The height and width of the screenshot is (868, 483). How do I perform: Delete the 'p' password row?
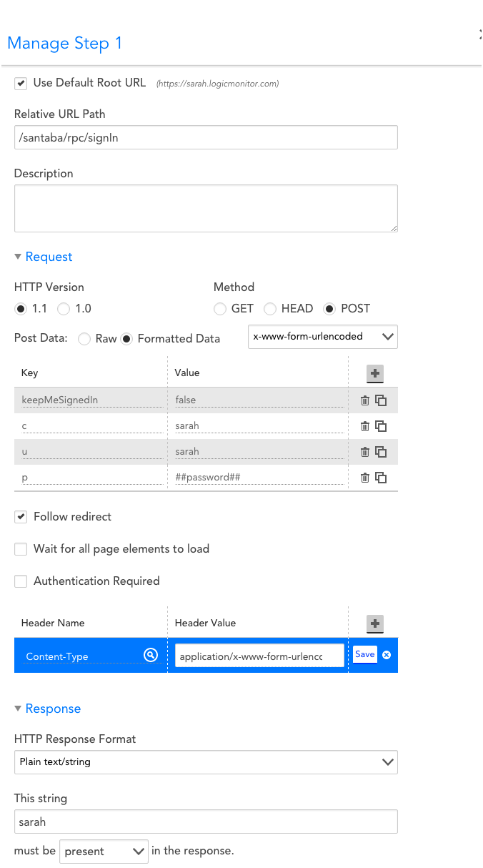364,478
